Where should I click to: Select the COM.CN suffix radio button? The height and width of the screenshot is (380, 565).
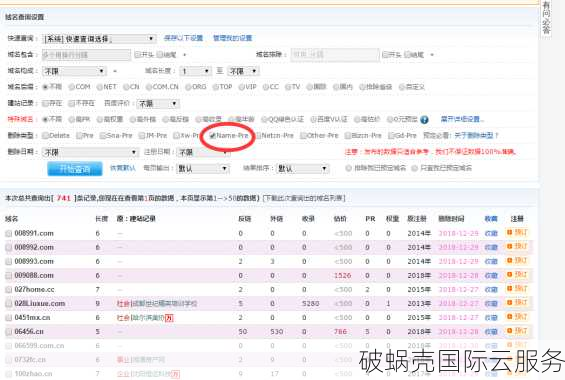pos(149,87)
